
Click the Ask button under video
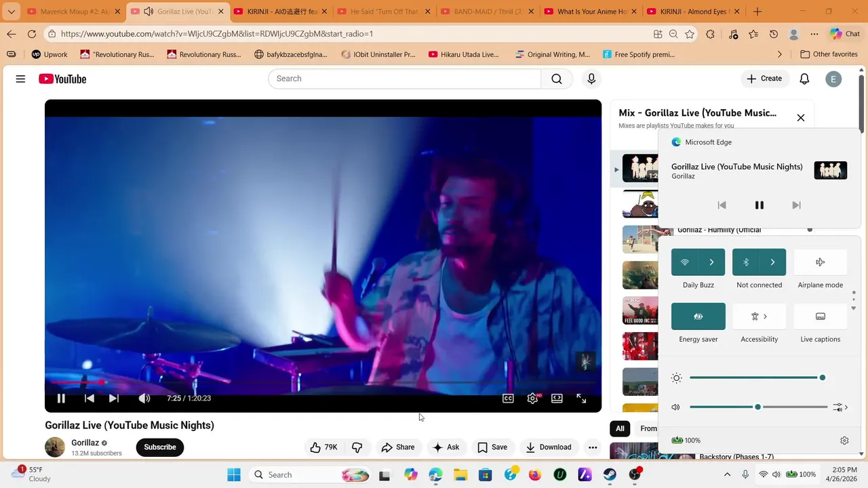click(x=446, y=447)
